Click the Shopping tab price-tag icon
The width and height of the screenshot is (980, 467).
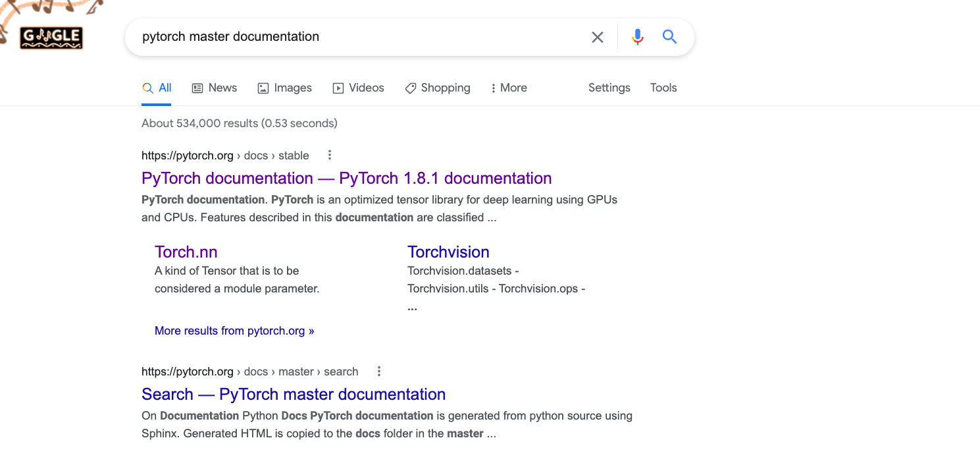[x=411, y=87]
